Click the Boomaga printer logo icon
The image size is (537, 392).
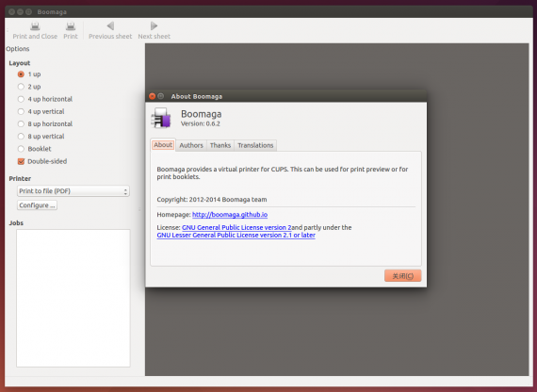click(x=161, y=118)
